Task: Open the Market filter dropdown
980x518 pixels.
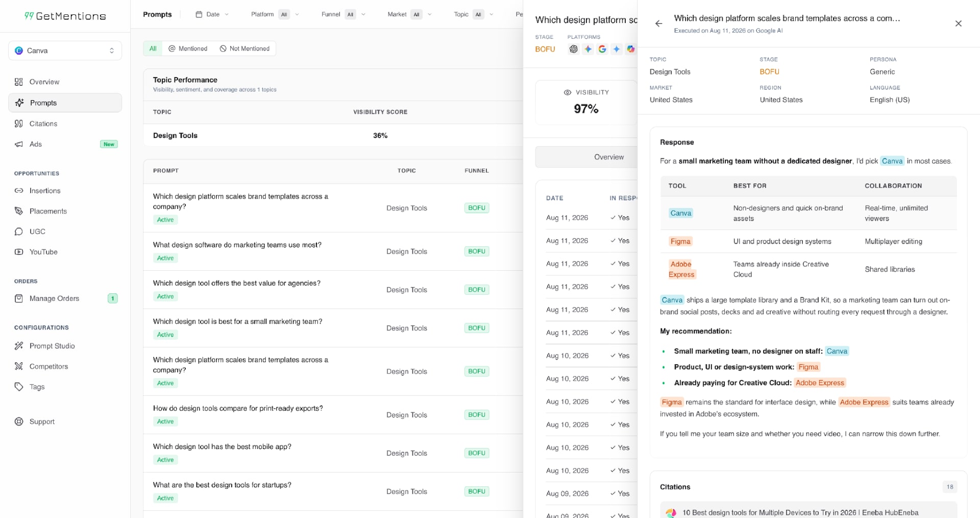Action: (x=409, y=14)
